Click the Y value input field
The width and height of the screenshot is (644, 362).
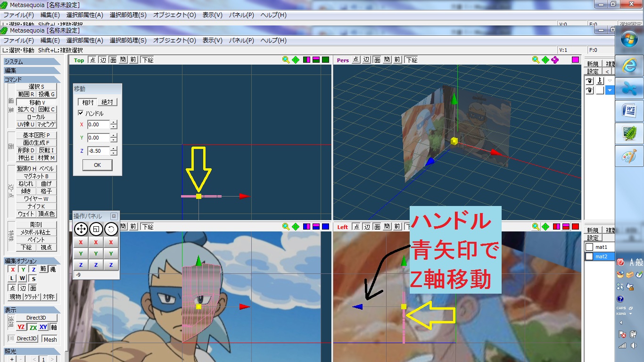[x=98, y=138]
